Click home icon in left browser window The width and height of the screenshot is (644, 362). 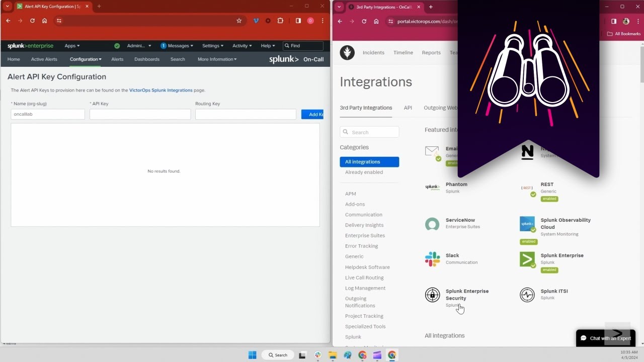(45, 21)
